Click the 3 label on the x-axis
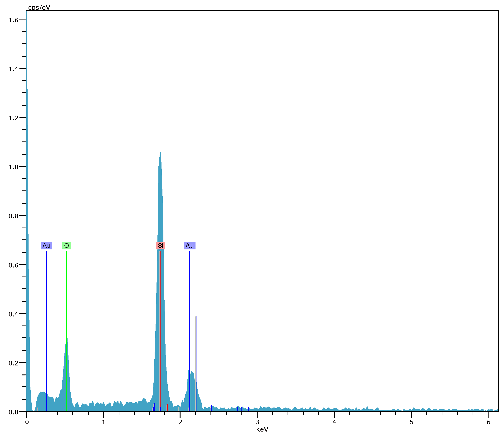The height and width of the screenshot is (437, 504). click(257, 422)
